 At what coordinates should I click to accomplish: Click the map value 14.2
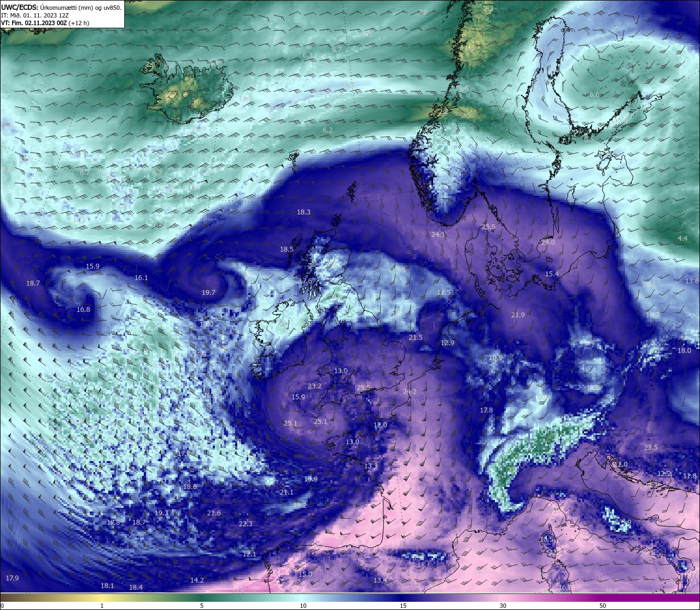(197, 580)
